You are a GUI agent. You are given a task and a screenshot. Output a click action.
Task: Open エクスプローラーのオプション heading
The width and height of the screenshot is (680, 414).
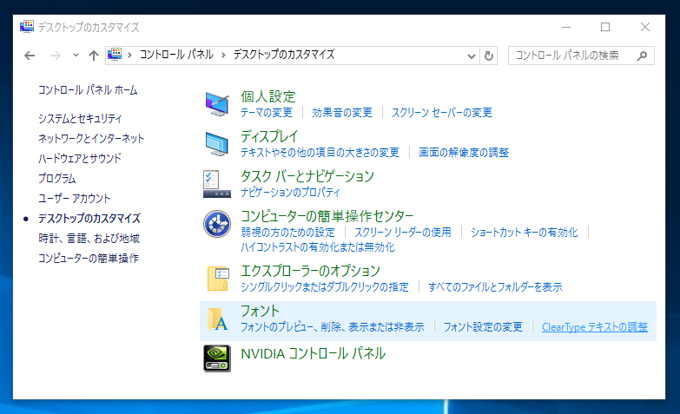pyautogui.click(x=311, y=271)
